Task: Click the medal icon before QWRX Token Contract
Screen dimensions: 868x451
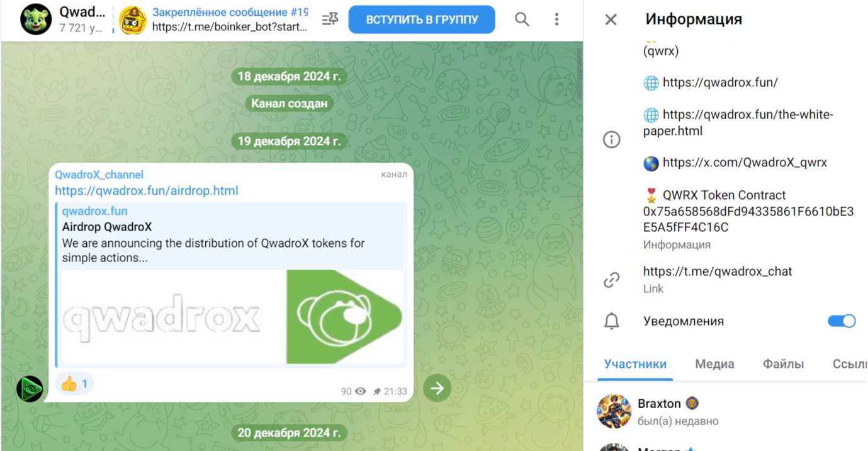Action: [651, 195]
